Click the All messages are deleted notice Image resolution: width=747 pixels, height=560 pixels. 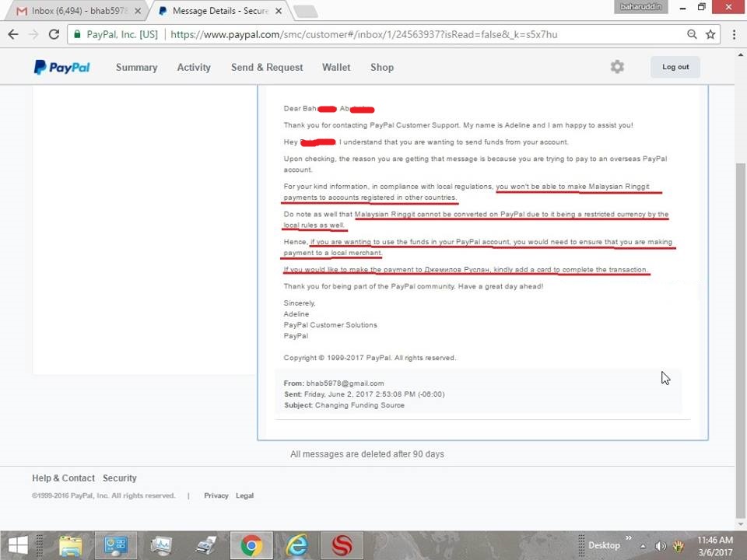[x=367, y=454]
